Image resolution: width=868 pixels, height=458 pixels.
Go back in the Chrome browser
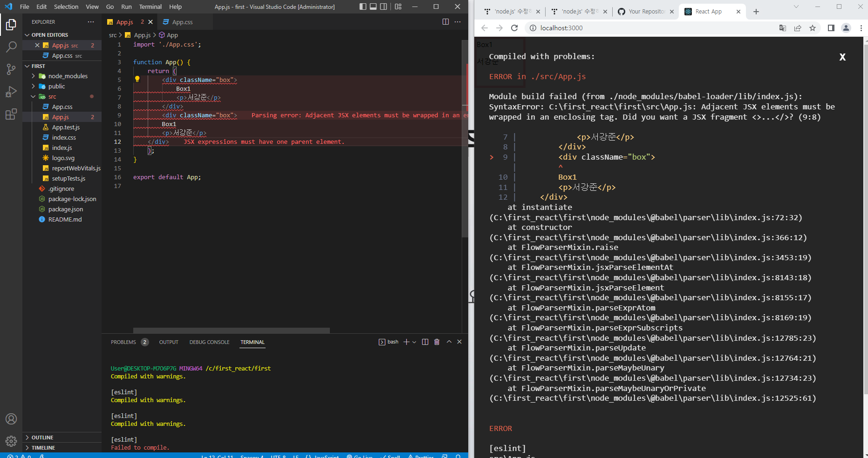tap(485, 28)
